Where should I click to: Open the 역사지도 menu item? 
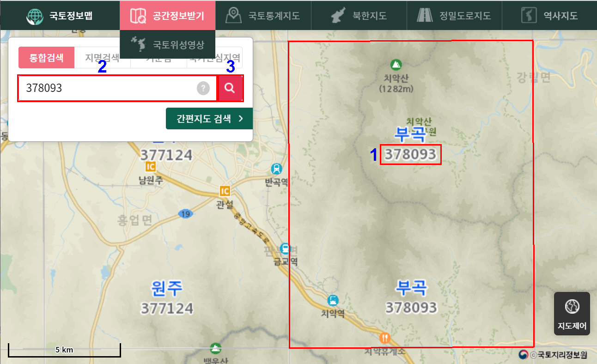[549, 15]
